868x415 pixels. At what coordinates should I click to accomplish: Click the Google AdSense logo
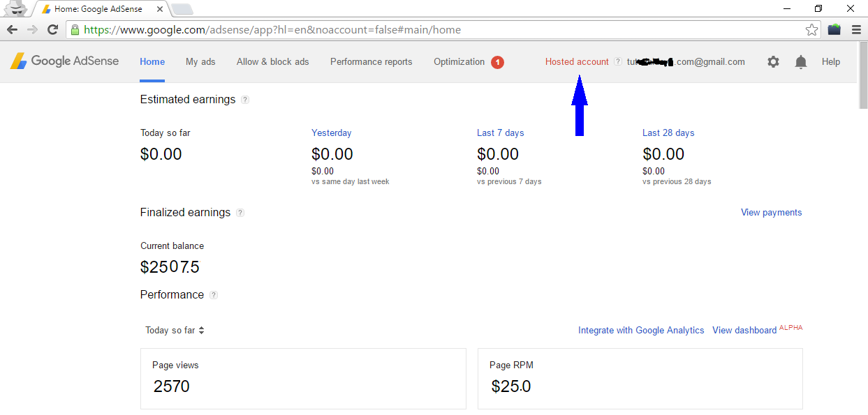coord(64,61)
